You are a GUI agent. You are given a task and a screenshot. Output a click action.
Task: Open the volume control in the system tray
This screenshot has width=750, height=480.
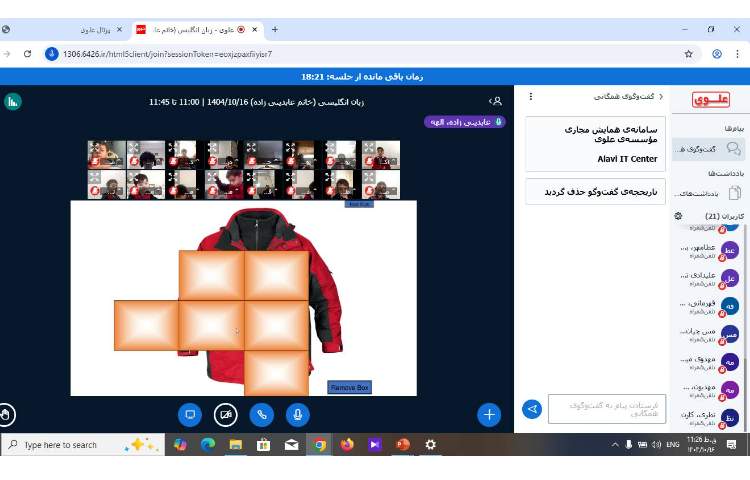(x=656, y=445)
